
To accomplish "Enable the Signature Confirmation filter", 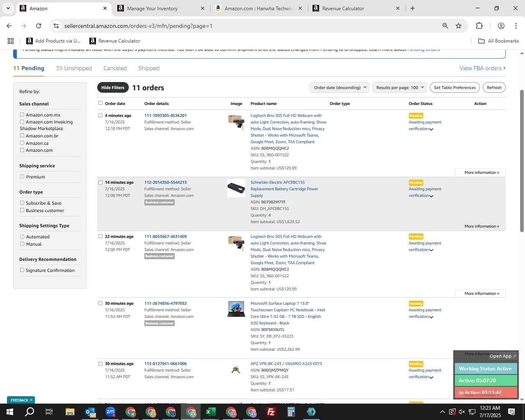I will point(22,270).
